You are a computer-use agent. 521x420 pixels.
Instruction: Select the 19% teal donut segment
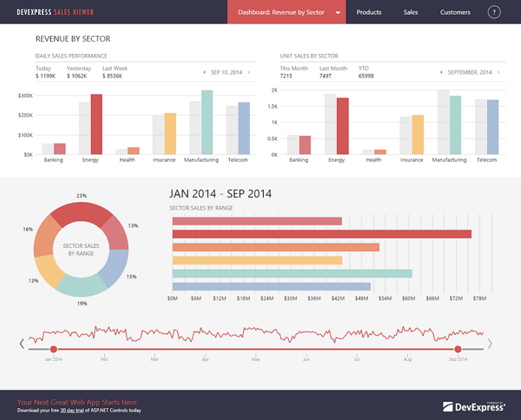point(81,286)
